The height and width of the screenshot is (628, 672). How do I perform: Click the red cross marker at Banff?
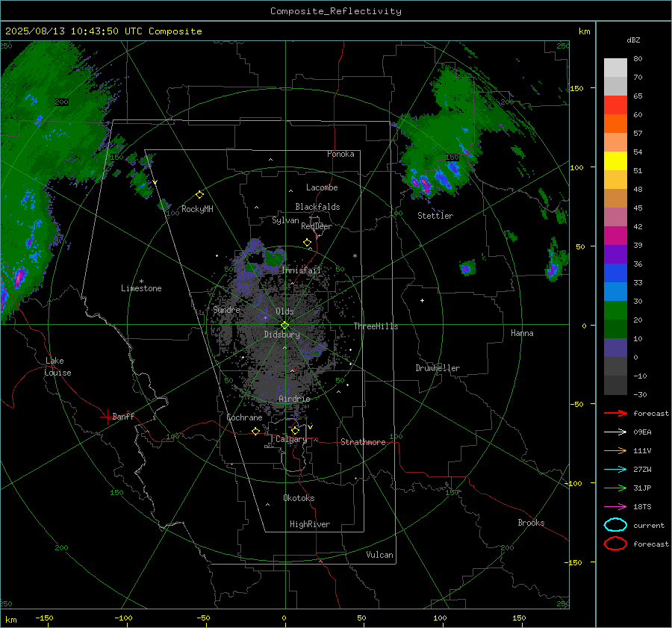point(107,417)
